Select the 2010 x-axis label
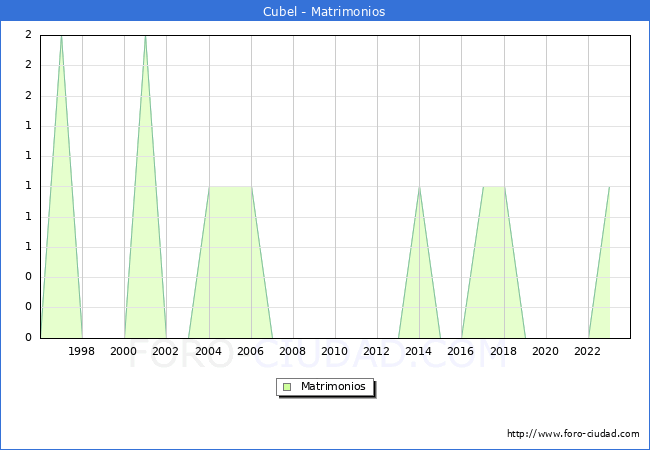Viewport: 650px width, 450px height. [x=335, y=351]
